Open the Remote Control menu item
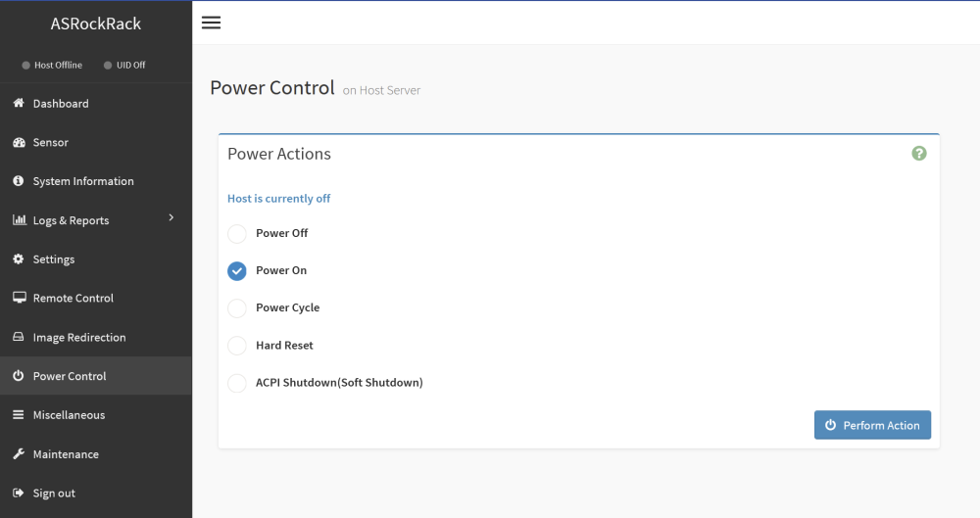 96,298
